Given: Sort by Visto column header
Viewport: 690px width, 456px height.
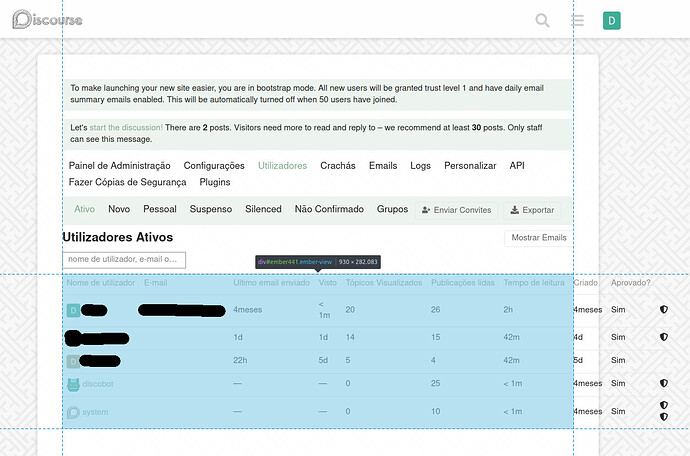Looking at the screenshot, I should (x=328, y=283).
